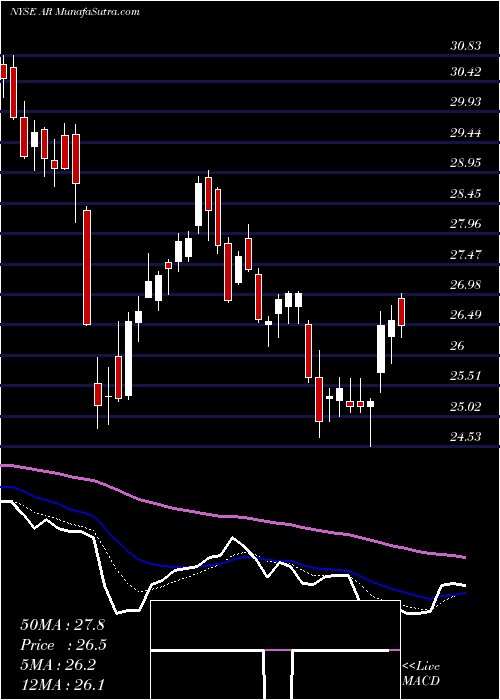This screenshot has height=700, width=500.
Task: Click the 12MA : 26.1 readout
Action: pos(62,684)
